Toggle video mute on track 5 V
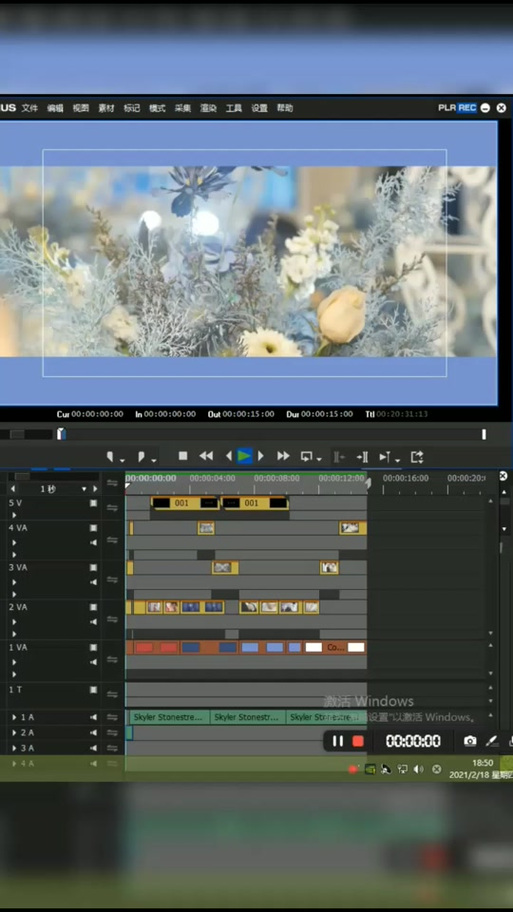This screenshot has width=513, height=912. [93, 503]
